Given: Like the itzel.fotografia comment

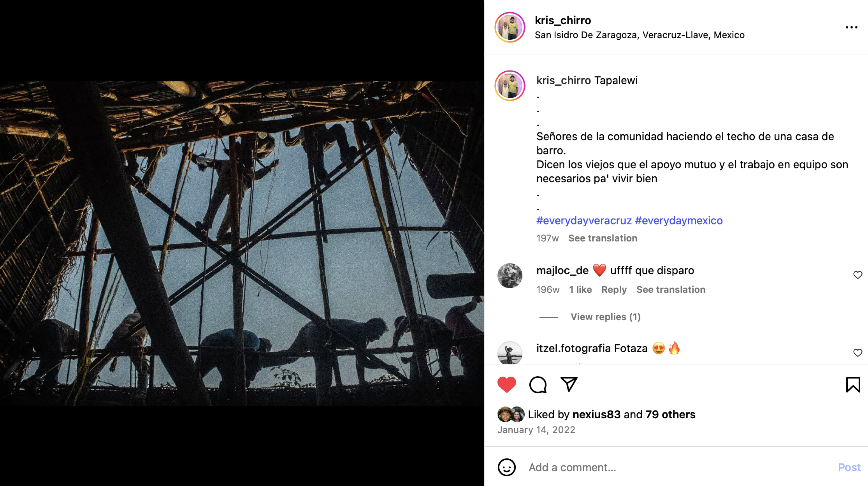Looking at the screenshot, I should (x=857, y=353).
